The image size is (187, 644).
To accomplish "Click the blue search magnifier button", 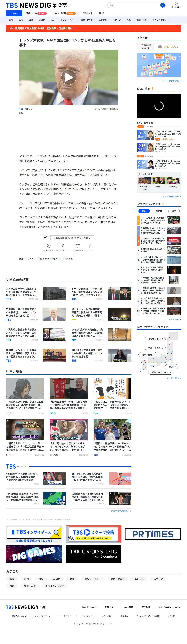I will (162, 5).
